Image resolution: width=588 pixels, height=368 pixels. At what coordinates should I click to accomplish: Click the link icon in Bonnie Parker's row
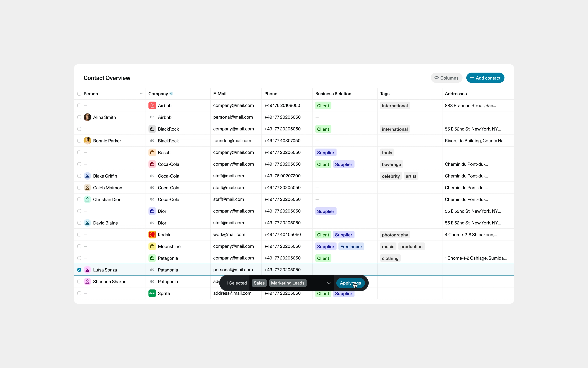click(x=152, y=141)
